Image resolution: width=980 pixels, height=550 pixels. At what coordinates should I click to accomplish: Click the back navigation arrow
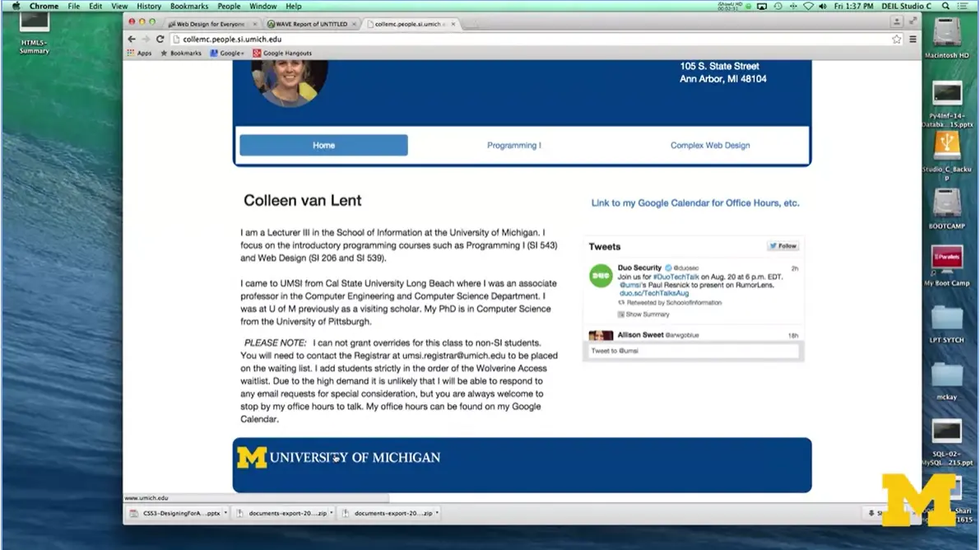[131, 38]
